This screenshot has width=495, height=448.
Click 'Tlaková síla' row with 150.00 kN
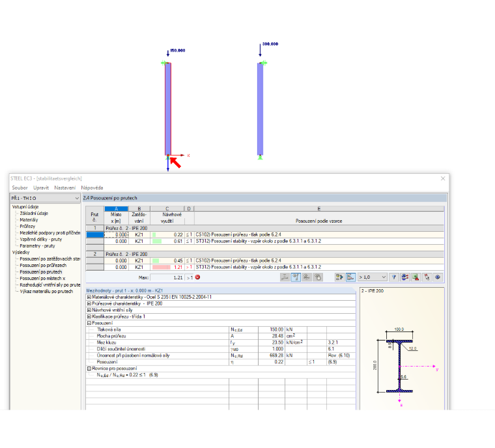tap(221, 329)
